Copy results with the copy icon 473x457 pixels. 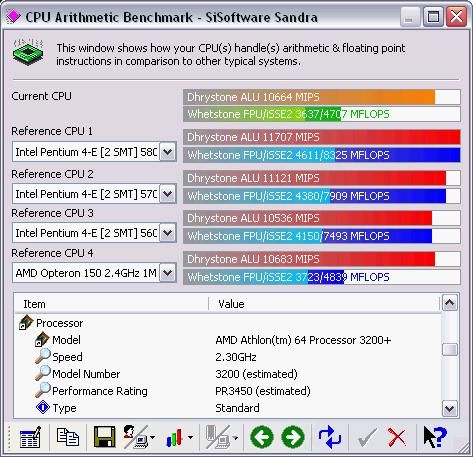tap(68, 437)
